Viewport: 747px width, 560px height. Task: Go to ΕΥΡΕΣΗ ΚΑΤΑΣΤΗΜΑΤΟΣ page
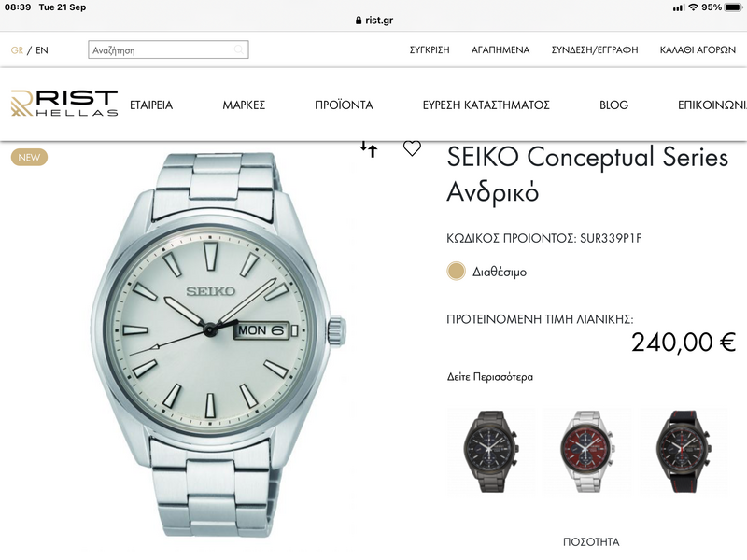tap(486, 105)
